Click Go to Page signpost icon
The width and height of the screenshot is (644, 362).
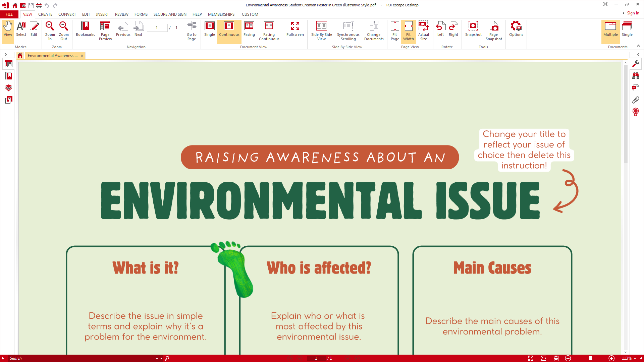[192, 31]
